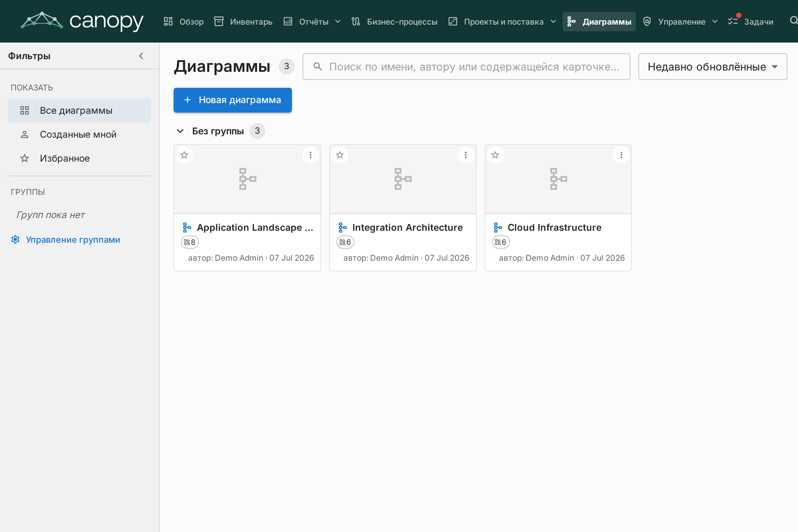This screenshot has height=532, width=798.
Task: Expand the Управление dropdown menu
Action: [681, 22]
